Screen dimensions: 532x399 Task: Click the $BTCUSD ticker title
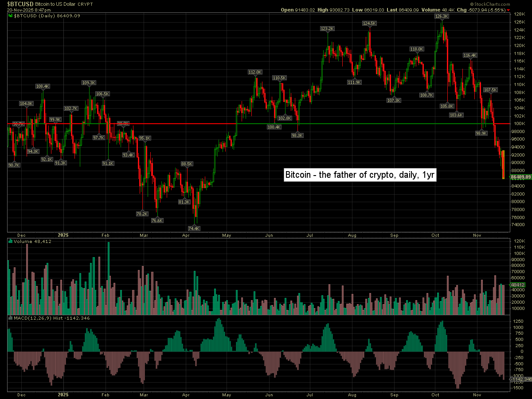point(20,3)
